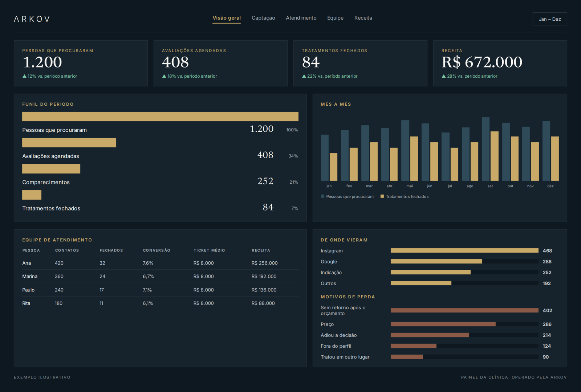Screen dimensions: 581x392
Task: Click the Pessoas que procuraram 1.200 card
Action: (x=81, y=63)
